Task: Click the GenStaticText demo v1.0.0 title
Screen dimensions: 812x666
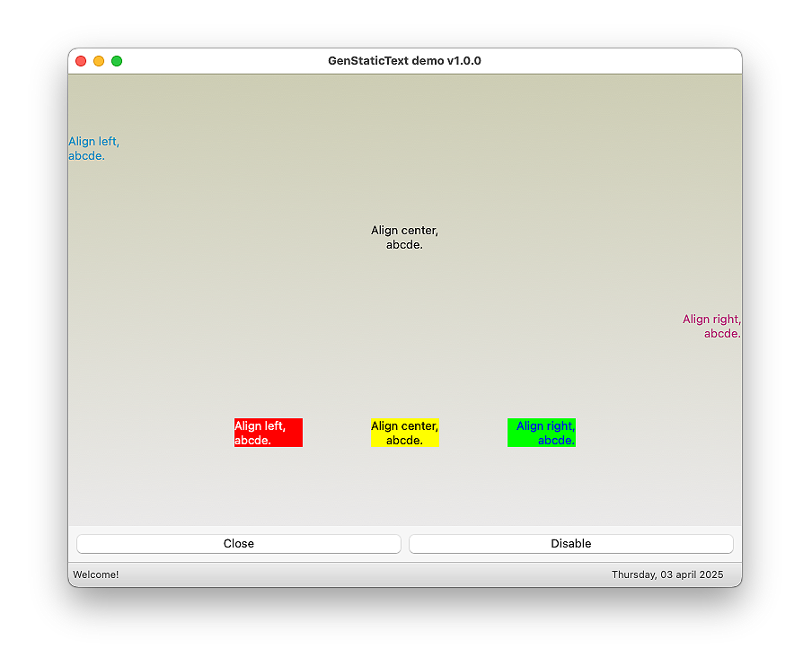Action: pos(404,61)
